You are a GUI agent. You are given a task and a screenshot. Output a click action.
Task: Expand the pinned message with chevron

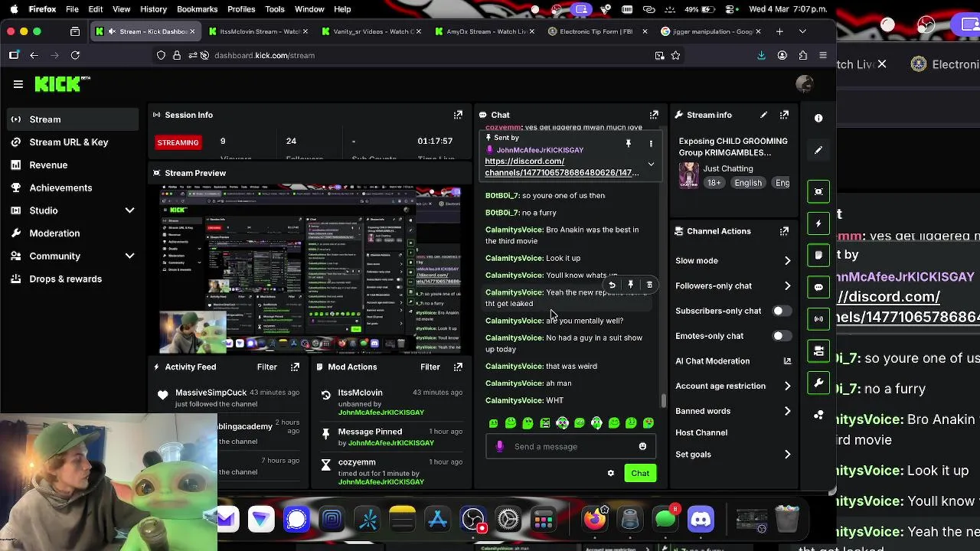point(651,164)
